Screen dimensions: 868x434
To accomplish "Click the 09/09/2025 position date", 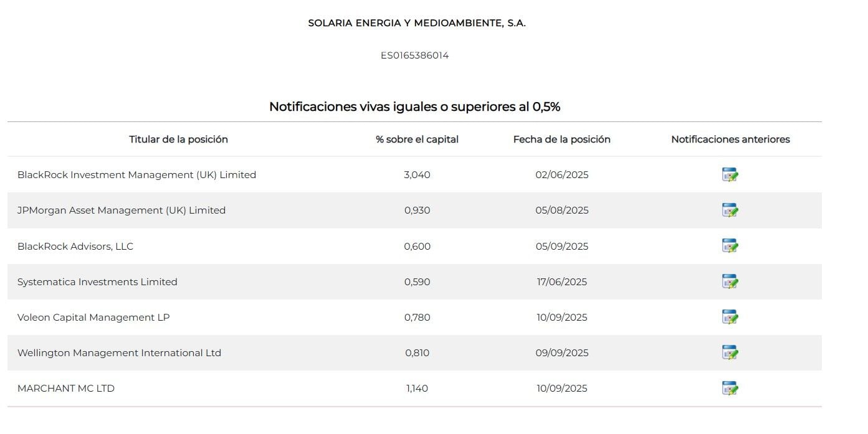I will pyautogui.click(x=561, y=353).
